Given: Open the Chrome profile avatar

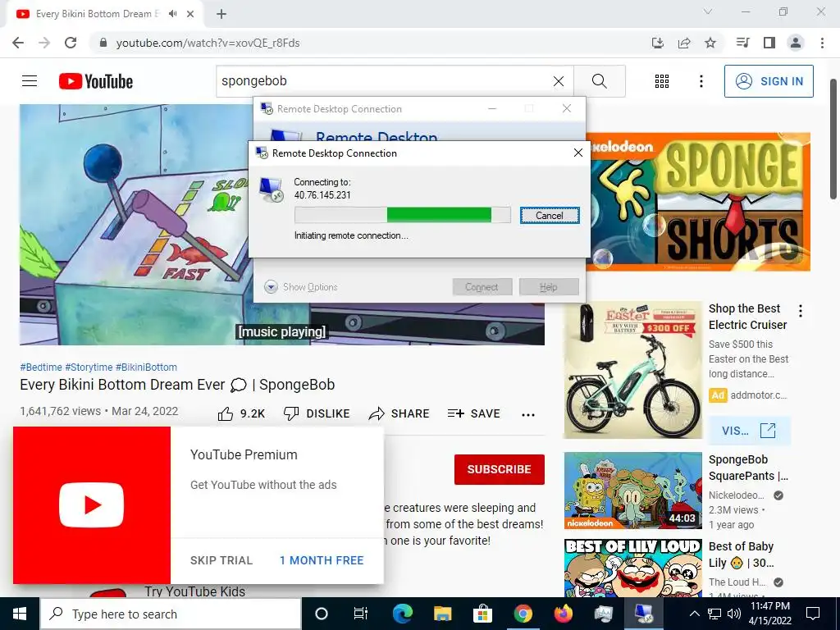Looking at the screenshot, I should click(x=796, y=43).
